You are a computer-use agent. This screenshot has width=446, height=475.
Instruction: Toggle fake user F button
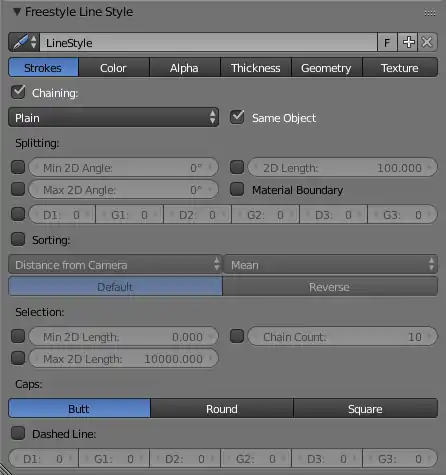coord(387,42)
